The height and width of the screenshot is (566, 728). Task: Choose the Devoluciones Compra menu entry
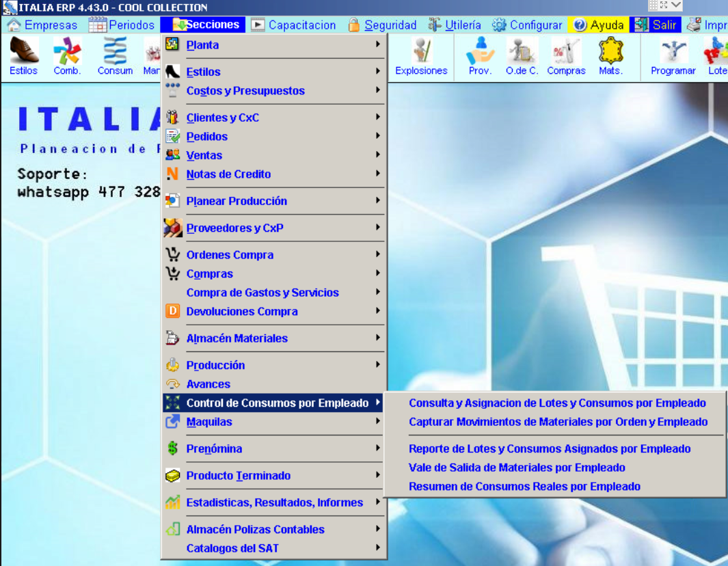click(x=273, y=311)
